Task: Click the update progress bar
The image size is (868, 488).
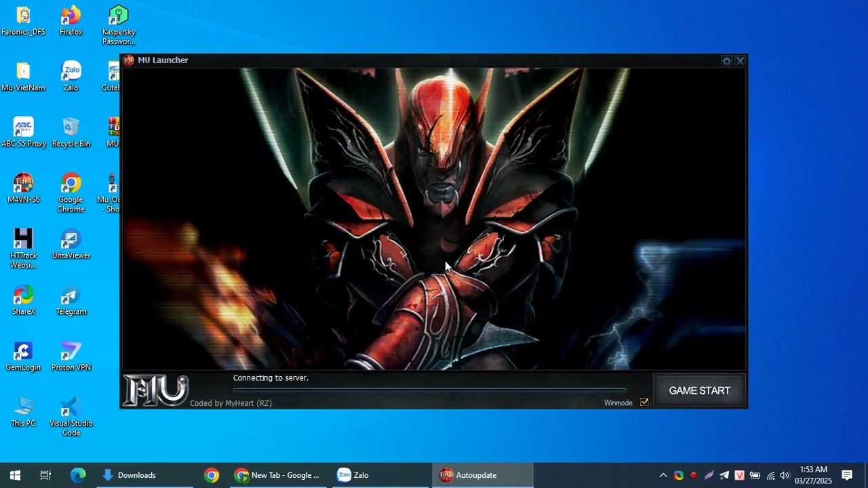Action: tap(430, 390)
